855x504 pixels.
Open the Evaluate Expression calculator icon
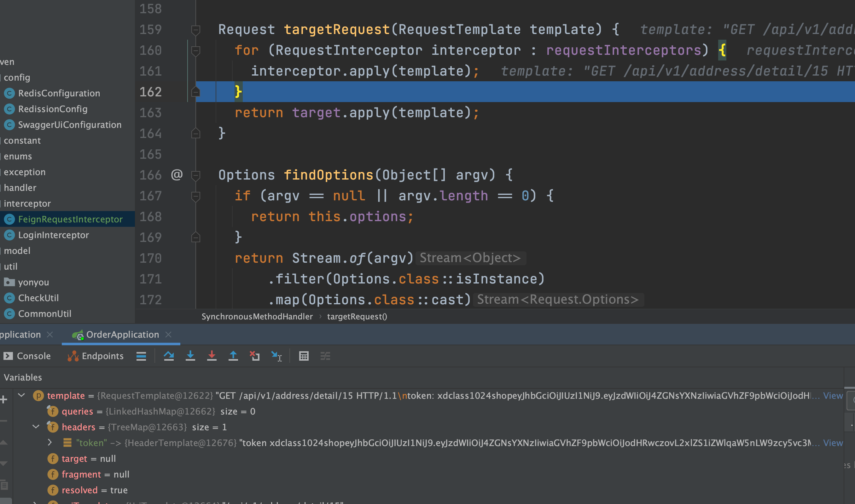pyautogui.click(x=304, y=356)
